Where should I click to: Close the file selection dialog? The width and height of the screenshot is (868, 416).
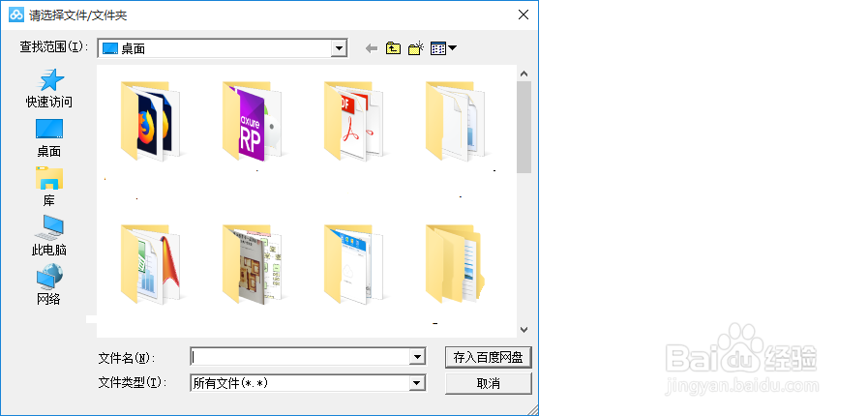pos(524,15)
